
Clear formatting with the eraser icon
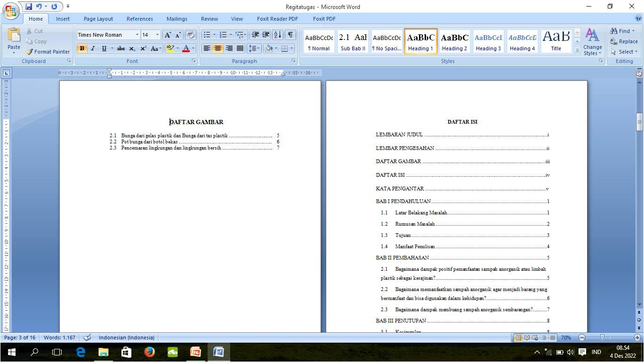(x=191, y=35)
